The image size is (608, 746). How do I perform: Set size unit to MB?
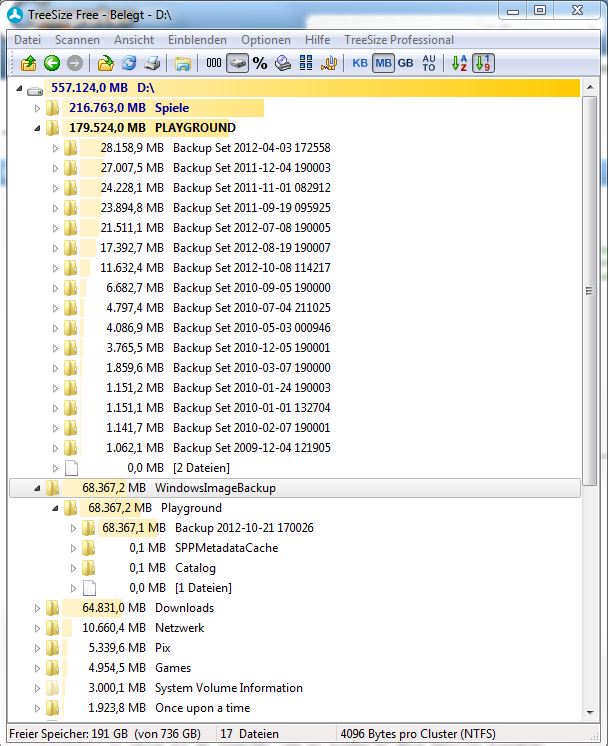[383, 63]
